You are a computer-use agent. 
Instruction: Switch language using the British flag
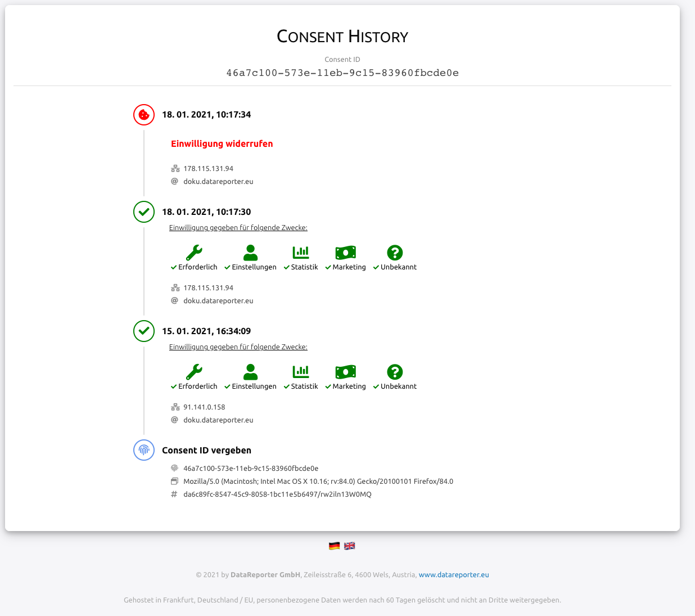349,545
